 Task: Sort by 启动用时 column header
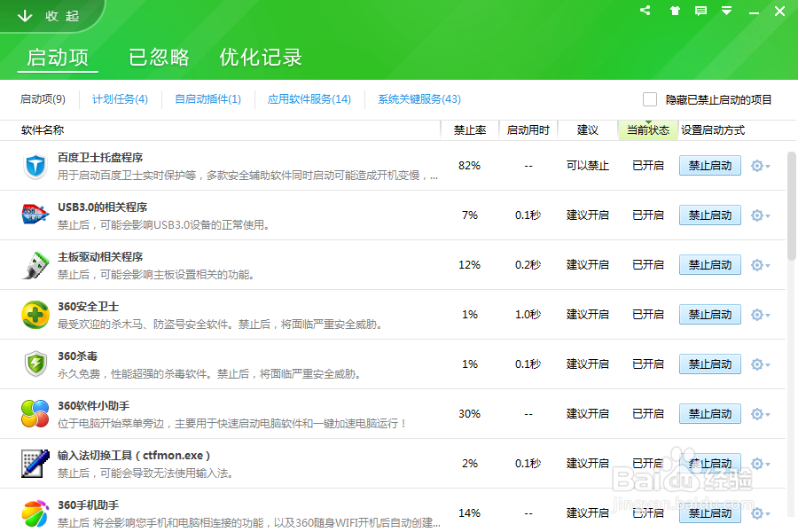tap(528, 130)
